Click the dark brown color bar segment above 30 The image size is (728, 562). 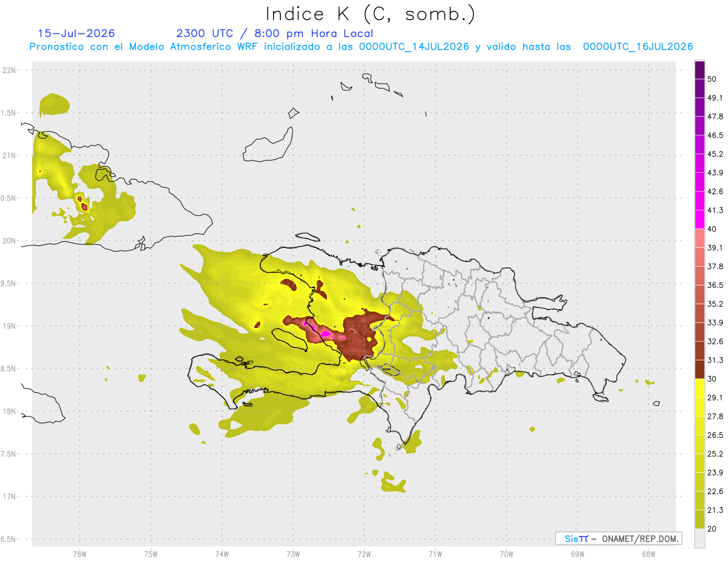click(x=699, y=369)
